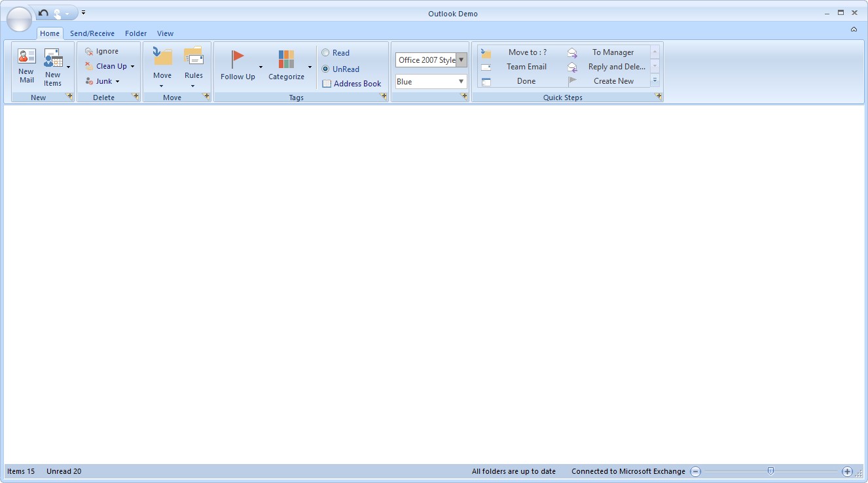The image size is (868, 483).
Task: Run the Move to : ? quick step
Action: coord(522,52)
